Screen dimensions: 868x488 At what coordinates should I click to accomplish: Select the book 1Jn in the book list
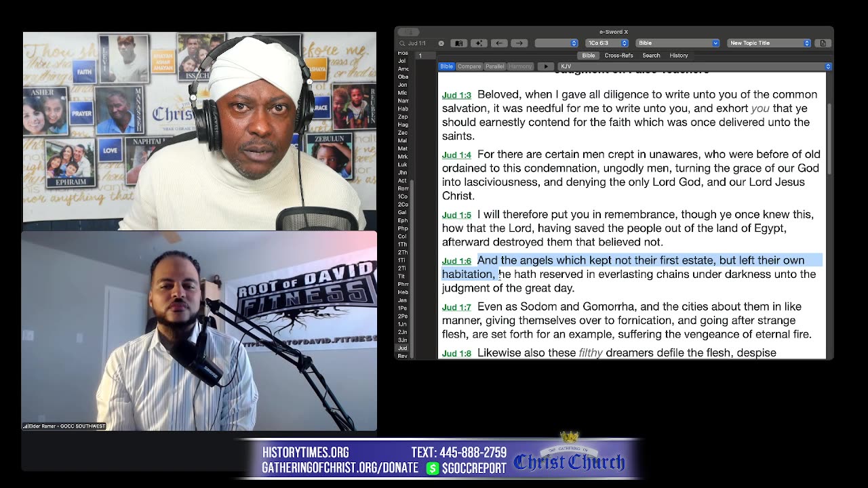point(403,324)
